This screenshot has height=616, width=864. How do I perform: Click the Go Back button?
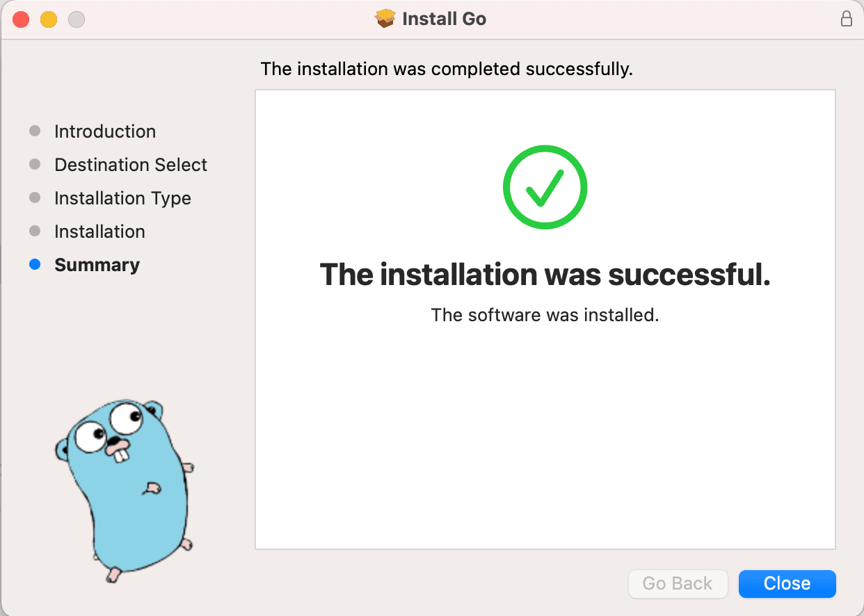(677, 583)
